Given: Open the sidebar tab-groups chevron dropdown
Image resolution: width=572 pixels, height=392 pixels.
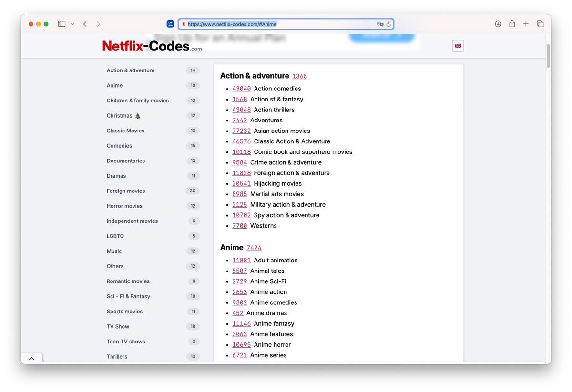Looking at the screenshot, I should click(x=72, y=23).
